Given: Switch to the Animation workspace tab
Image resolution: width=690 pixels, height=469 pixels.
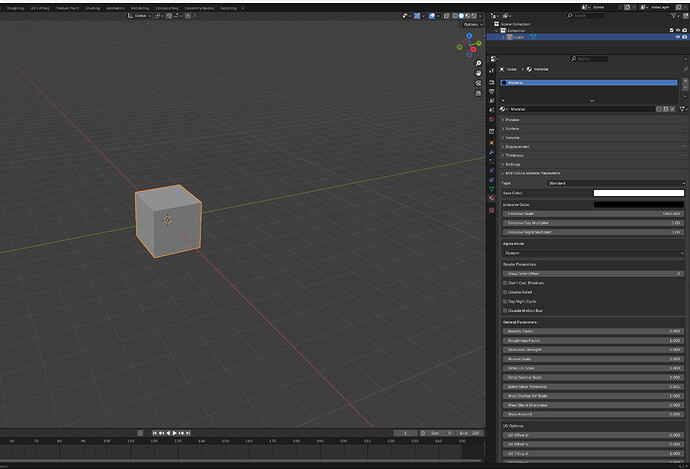Looking at the screenshot, I should [x=115, y=8].
